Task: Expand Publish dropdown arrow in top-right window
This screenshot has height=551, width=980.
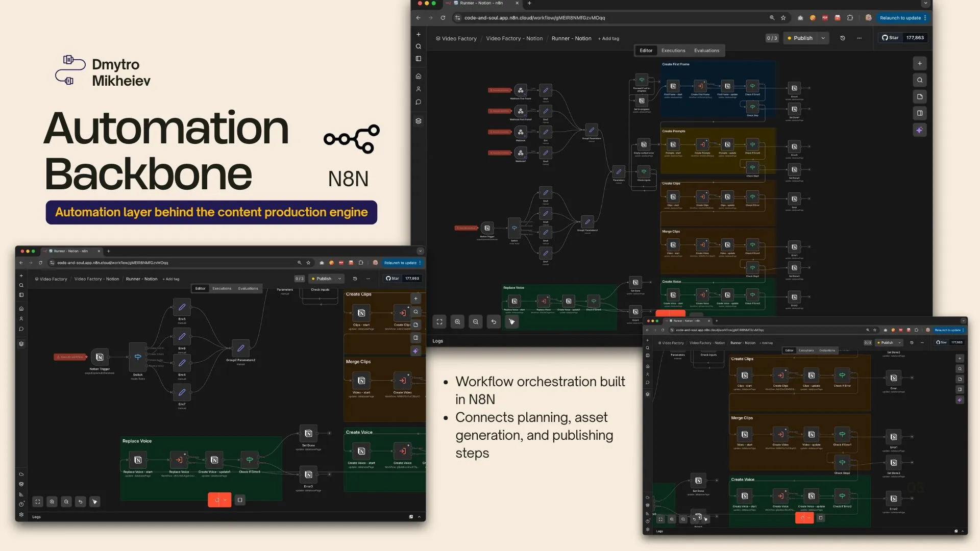Action: pos(823,38)
